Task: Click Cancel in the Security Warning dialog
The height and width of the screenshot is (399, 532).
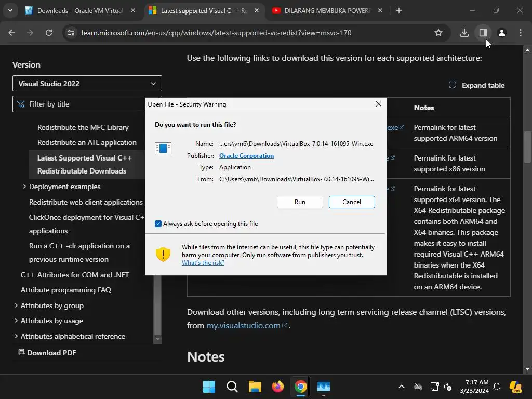Action: 352,202
